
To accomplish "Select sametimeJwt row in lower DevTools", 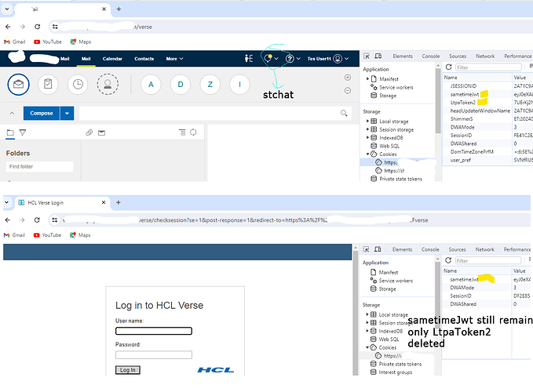I will tap(487, 279).
